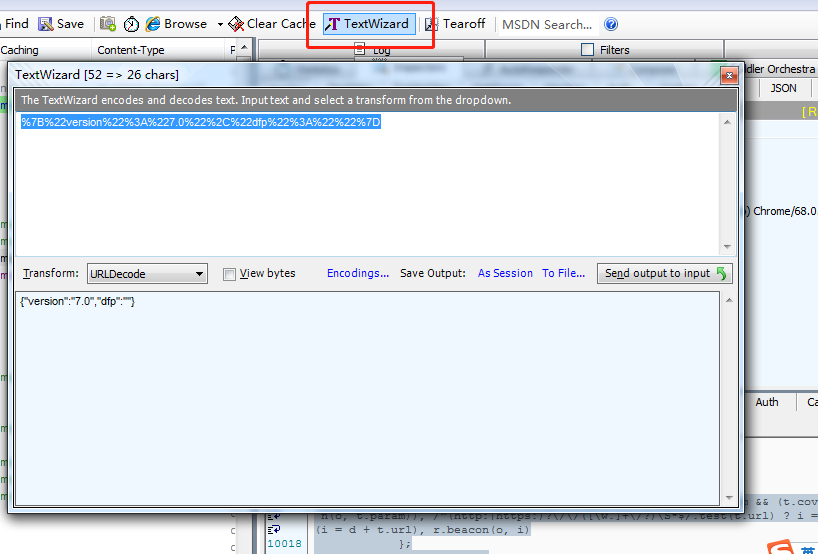Open the Encodings... link
The width and height of the screenshot is (818, 554).
point(358,273)
